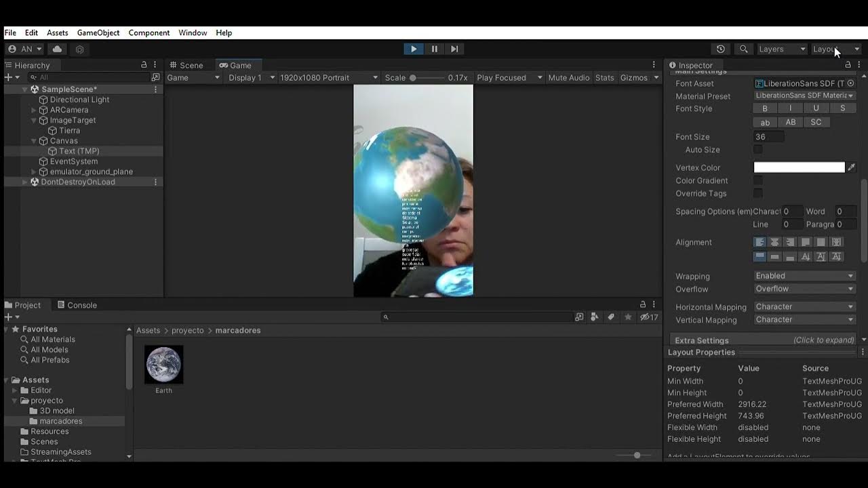Toggle uppercase 'AB' font style

click(790, 123)
